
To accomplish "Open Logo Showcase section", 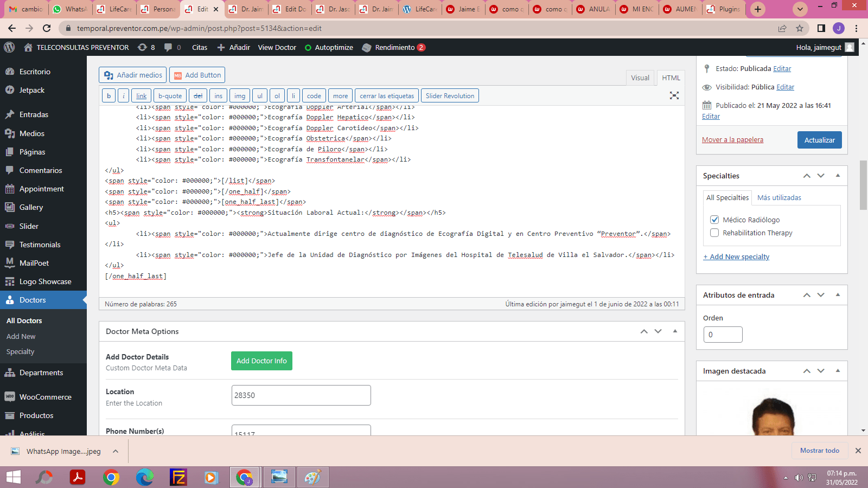I will coord(45,281).
